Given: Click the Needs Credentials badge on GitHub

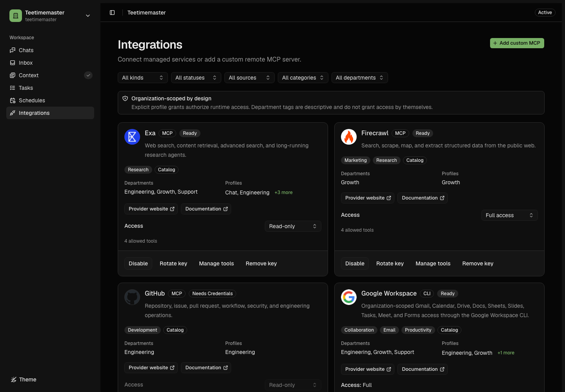Looking at the screenshot, I should click(x=213, y=294).
